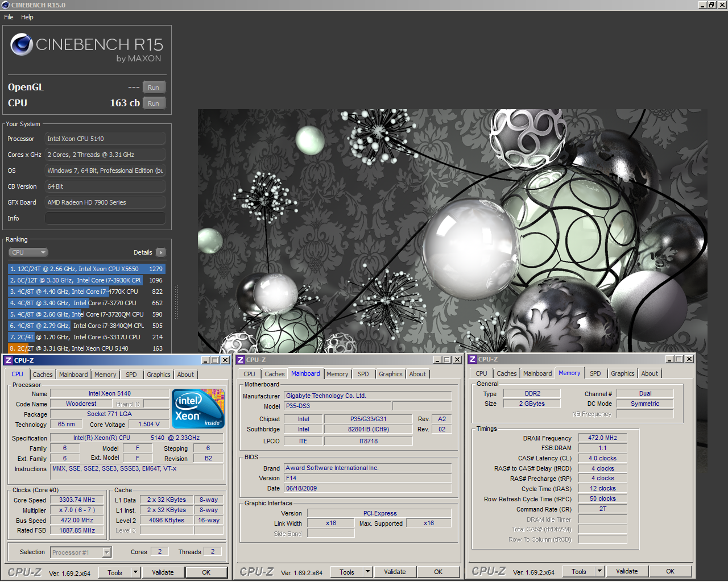Open Caches tab in Mainboard CPU-Z window

[275, 374]
